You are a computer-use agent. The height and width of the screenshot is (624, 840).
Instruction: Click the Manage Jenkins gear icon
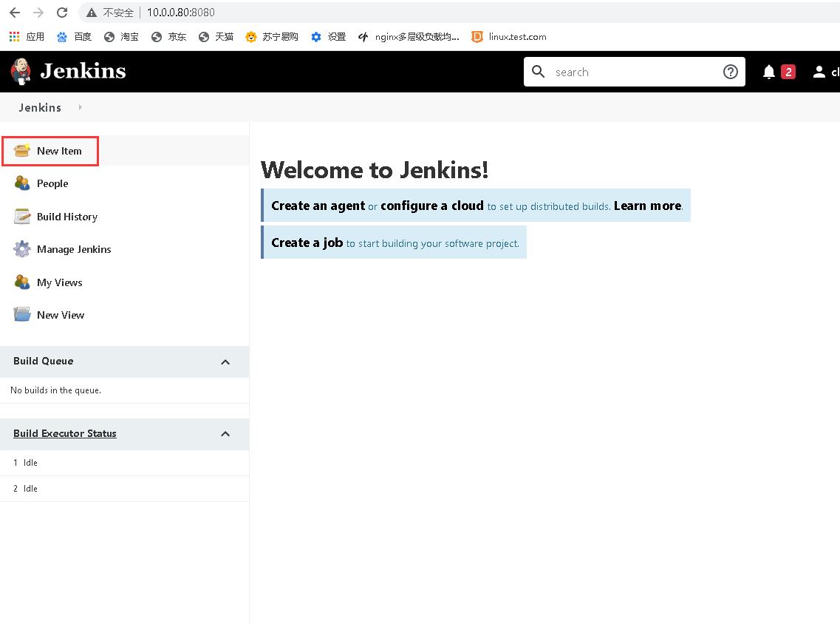point(22,249)
